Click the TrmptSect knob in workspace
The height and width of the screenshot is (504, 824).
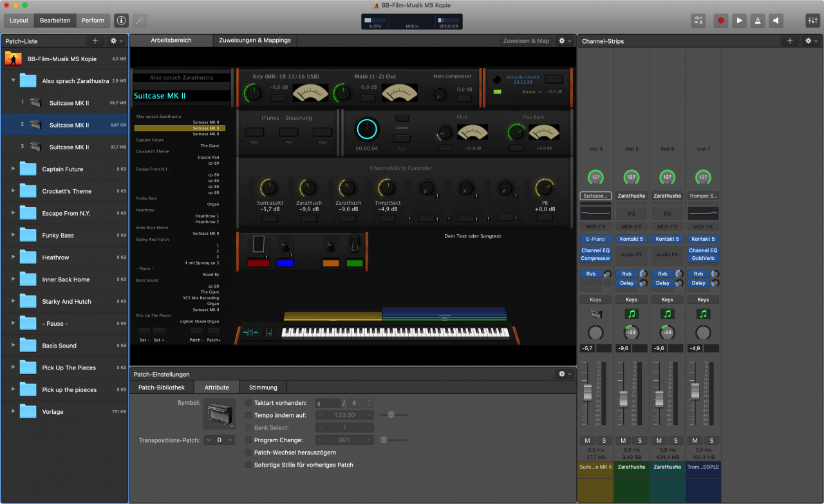coord(387,188)
